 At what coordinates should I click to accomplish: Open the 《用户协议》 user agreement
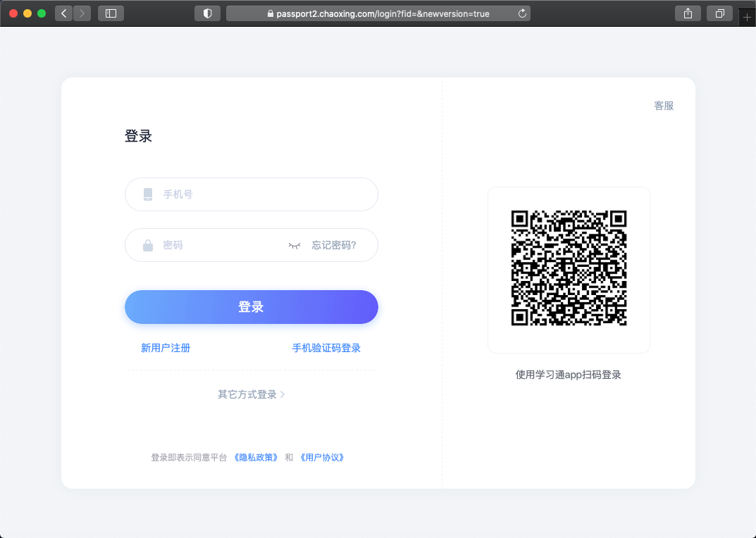pyautogui.click(x=322, y=458)
